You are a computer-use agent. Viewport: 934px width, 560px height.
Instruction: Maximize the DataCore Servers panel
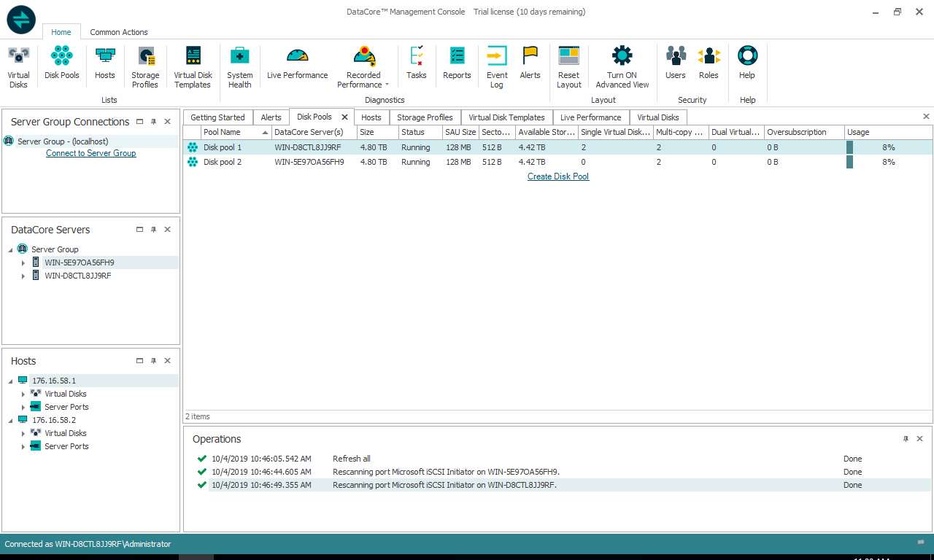139,230
